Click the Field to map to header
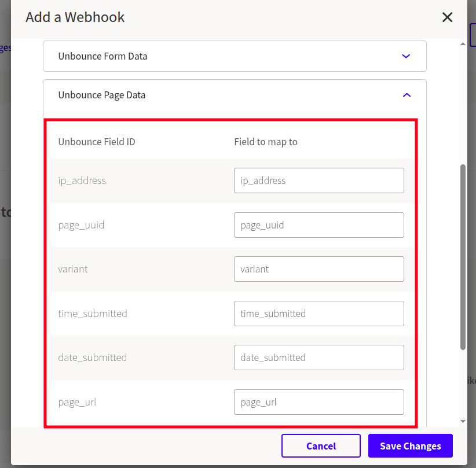The height and width of the screenshot is (468, 476). [x=266, y=142]
